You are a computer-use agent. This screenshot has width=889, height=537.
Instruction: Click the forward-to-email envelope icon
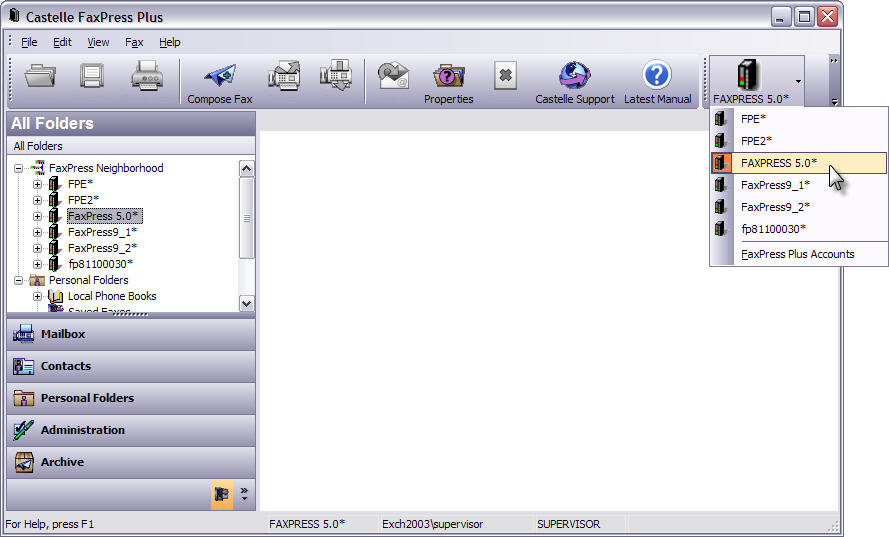click(393, 75)
